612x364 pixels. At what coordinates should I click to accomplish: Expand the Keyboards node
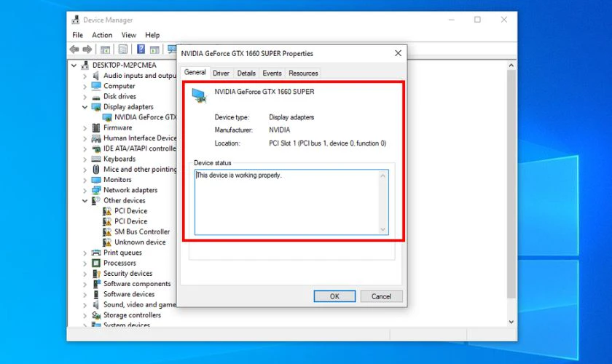[85, 159]
